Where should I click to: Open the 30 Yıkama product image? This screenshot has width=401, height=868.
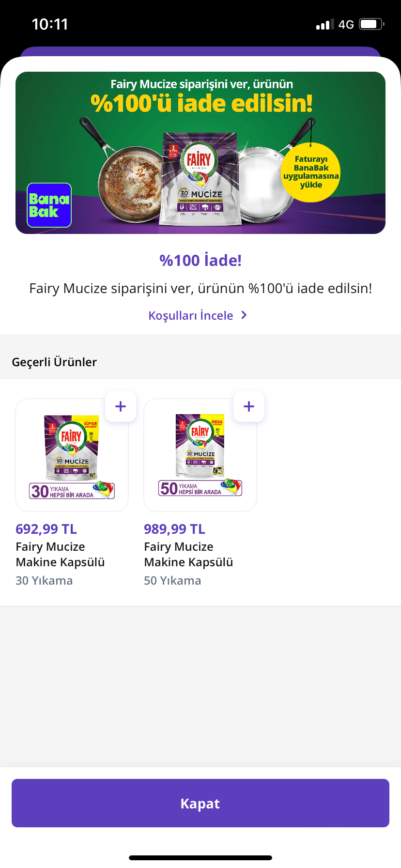click(x=72, y=455)
